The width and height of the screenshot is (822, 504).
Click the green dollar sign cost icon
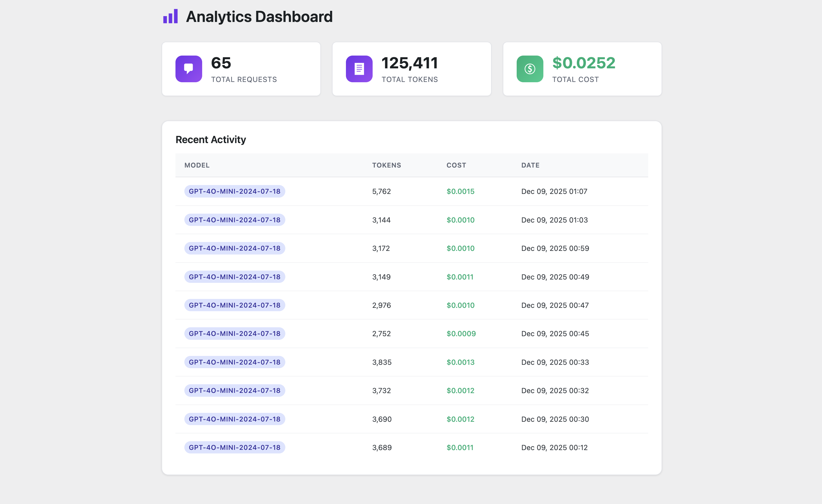(x=529, y=69)
